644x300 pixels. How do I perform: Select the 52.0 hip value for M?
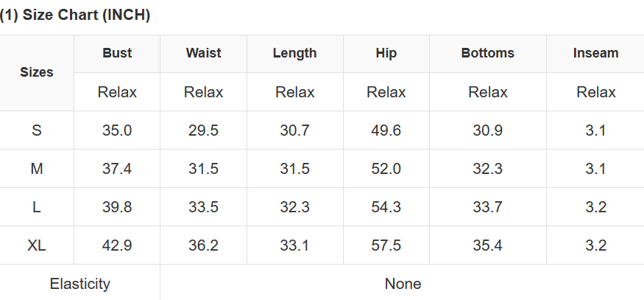click(x=386, y=169)
